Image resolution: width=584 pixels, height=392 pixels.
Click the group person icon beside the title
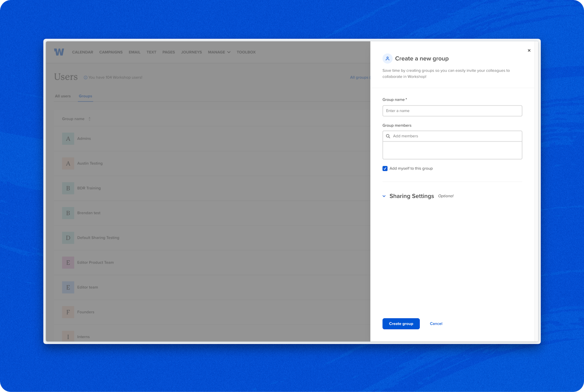click(387, 58)
